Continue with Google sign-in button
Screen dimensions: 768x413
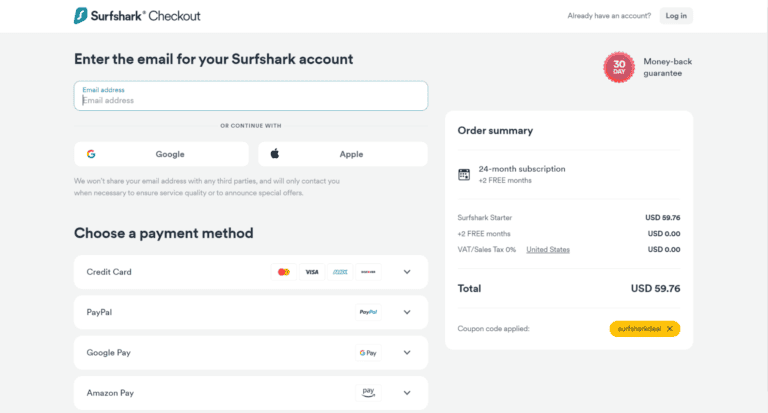coord(161,154)
